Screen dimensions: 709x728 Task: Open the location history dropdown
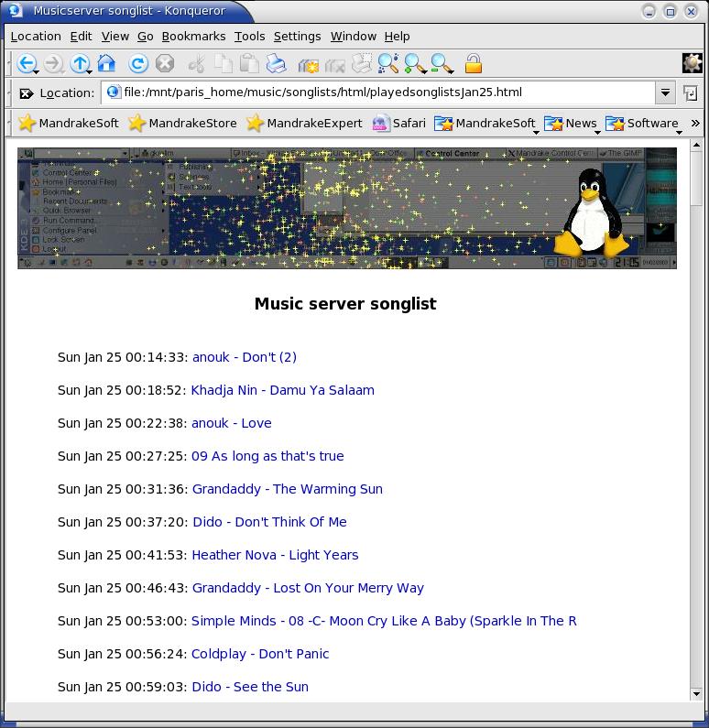click(x=665, y=92)
